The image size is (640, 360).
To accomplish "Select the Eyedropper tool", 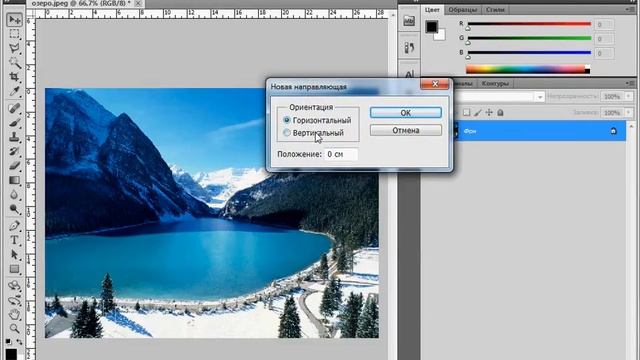I will pos(14,91).
